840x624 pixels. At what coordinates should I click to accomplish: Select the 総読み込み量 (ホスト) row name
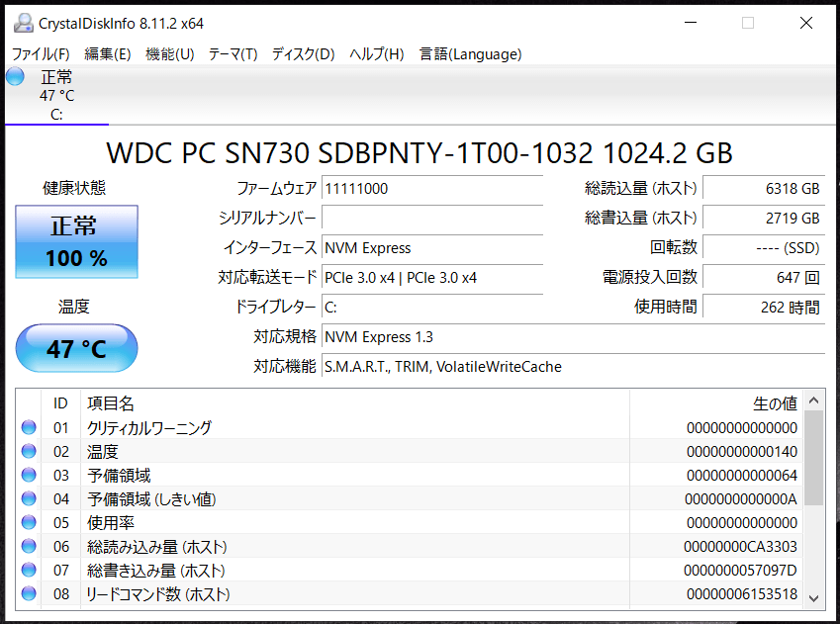(157, 547)
